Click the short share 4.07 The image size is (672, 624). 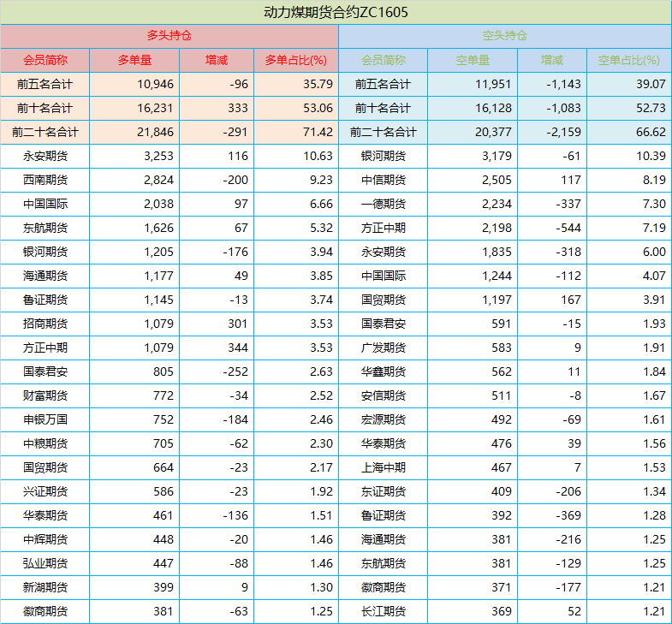pyautogui.click(x=654, y=276)
